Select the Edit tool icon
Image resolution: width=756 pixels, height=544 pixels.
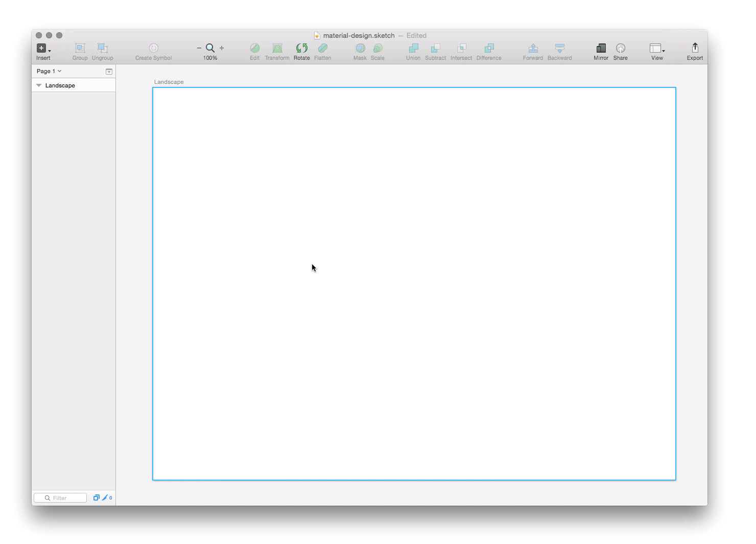(x=255, y=48)
